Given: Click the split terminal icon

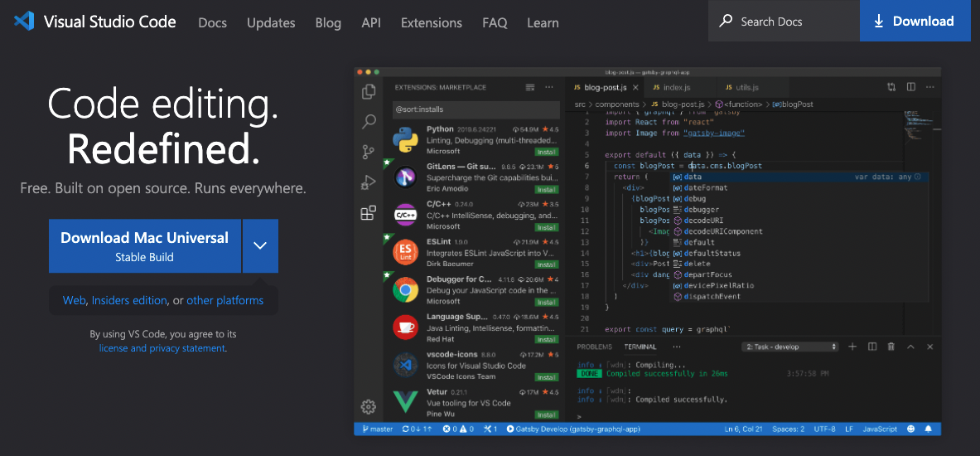Looking at the screenshot, I should [x=872, y=347].
